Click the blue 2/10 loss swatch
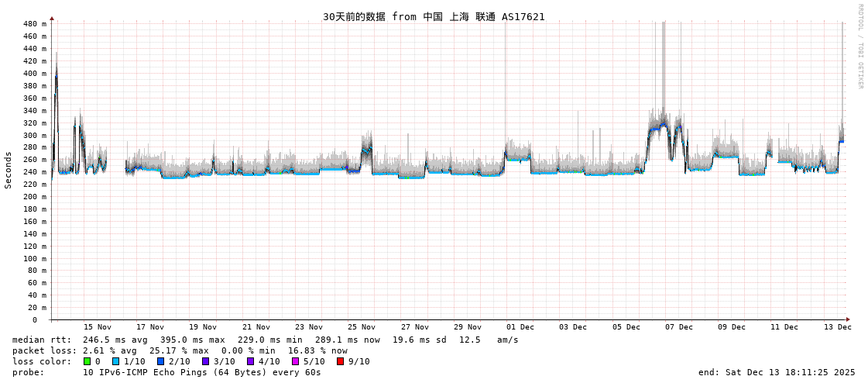The image size is (868, 383). [160, 361]
